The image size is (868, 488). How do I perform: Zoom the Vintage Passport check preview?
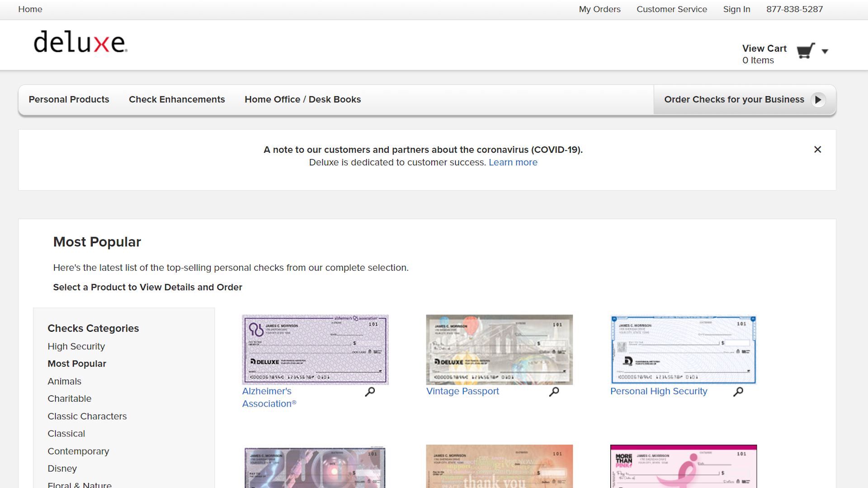[554, 392]
